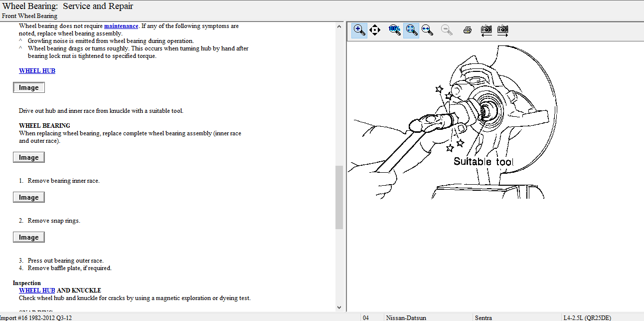Viewport: 644px width, 321px height.
Task: Go to next image with camera icon
Action: [502, 30]
